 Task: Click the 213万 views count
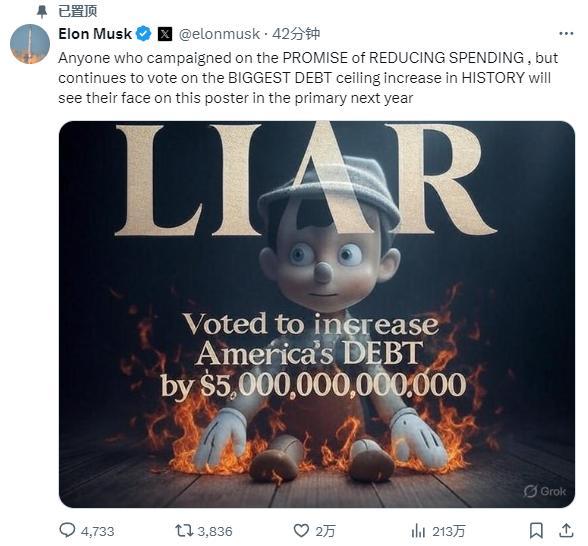pyautogui.click(x=448, y=531)
